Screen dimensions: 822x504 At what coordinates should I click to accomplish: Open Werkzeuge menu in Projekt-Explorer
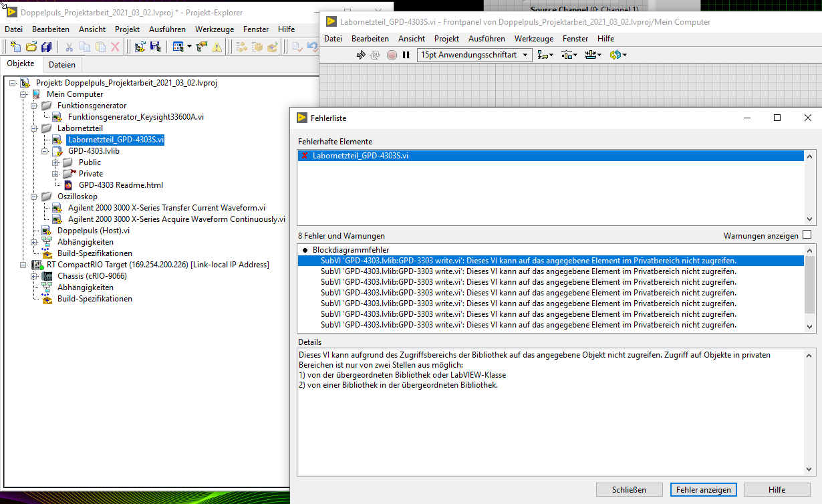(214, 29)
